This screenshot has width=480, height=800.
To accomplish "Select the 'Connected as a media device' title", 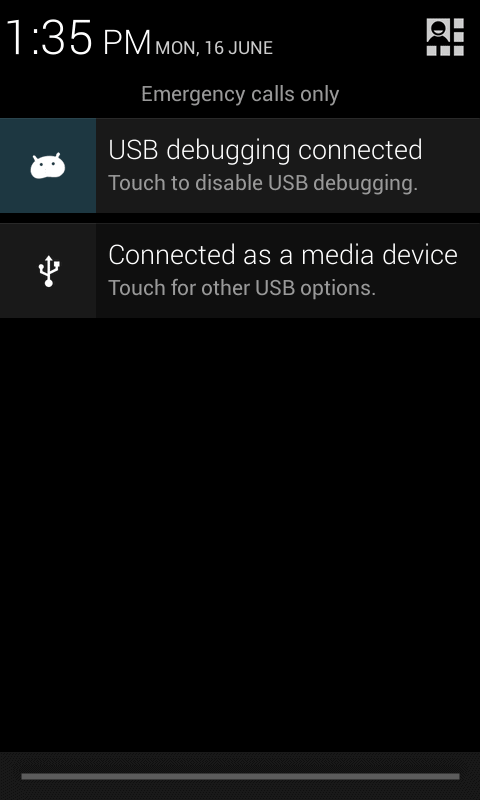I will [283, 255].
